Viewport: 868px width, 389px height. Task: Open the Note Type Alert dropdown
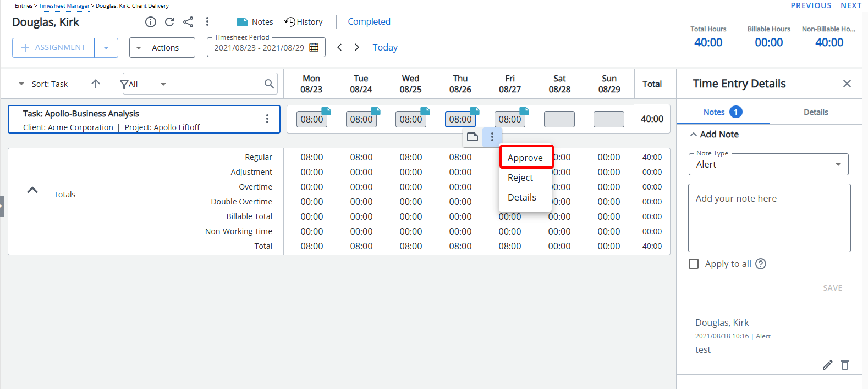coord(768,164)
